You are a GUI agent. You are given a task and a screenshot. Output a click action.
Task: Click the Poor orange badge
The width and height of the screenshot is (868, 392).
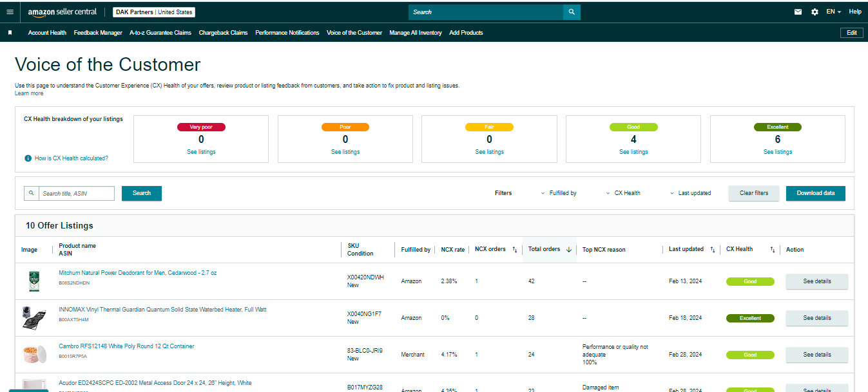coord(345,127)
